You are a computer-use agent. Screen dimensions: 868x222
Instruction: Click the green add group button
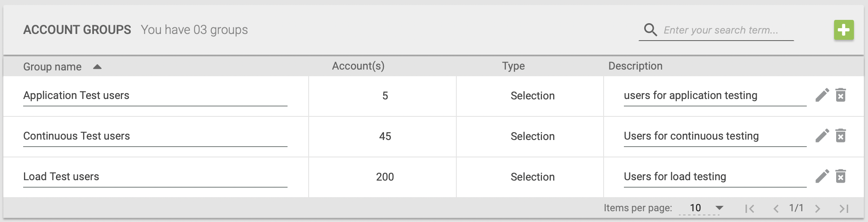[844, 30]
